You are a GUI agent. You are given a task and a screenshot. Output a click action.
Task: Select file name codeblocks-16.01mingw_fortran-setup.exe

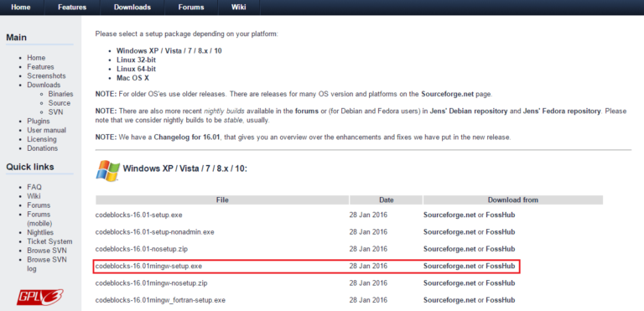click(x=160, y=300)
